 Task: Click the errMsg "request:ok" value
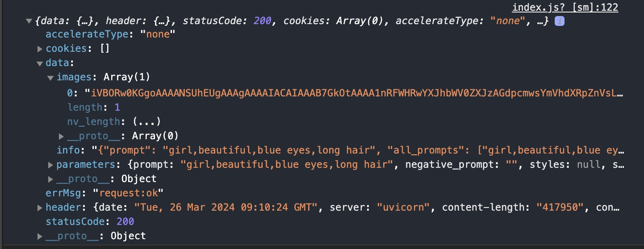[x=128, y=193]
